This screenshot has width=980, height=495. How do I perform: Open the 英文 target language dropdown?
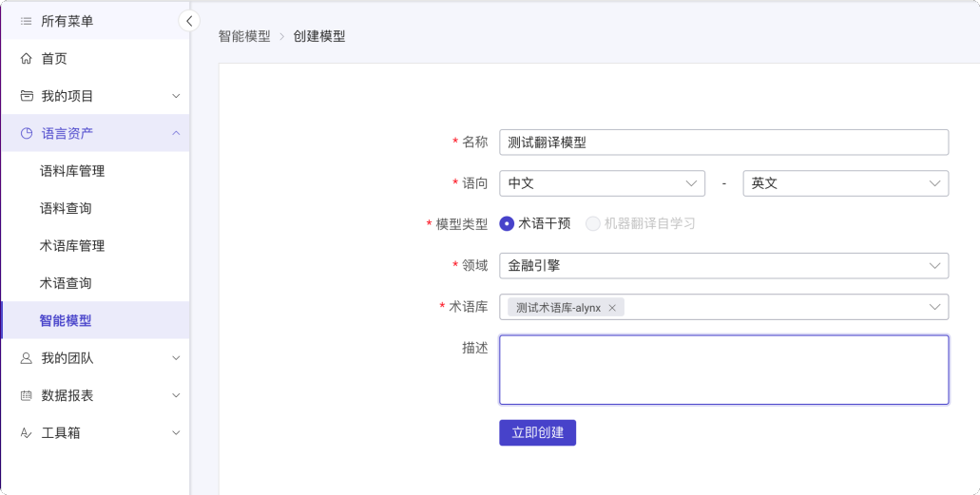pyautogui.click(x=846, y=183)
